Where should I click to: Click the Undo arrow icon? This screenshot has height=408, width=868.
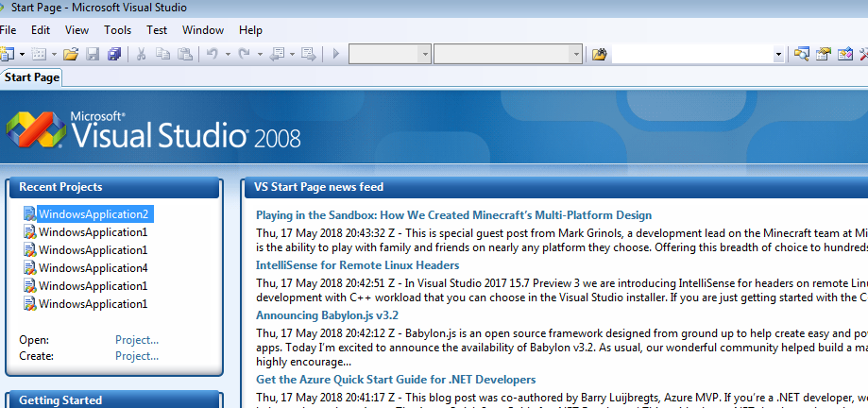coord(212,54)
